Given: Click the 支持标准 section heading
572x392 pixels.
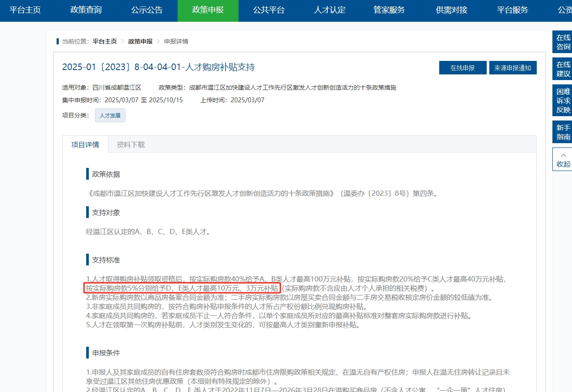Looking at the screenshot, I should coord(106,260).
